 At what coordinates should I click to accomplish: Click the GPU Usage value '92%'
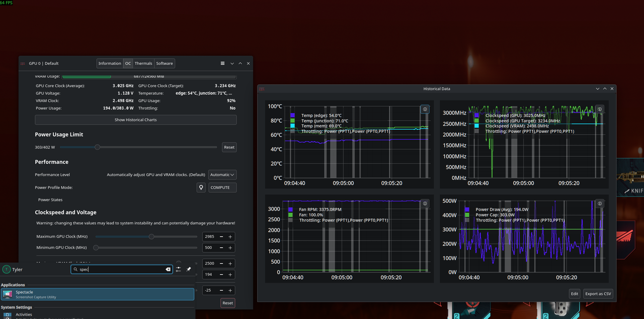(x=231, y=100)
